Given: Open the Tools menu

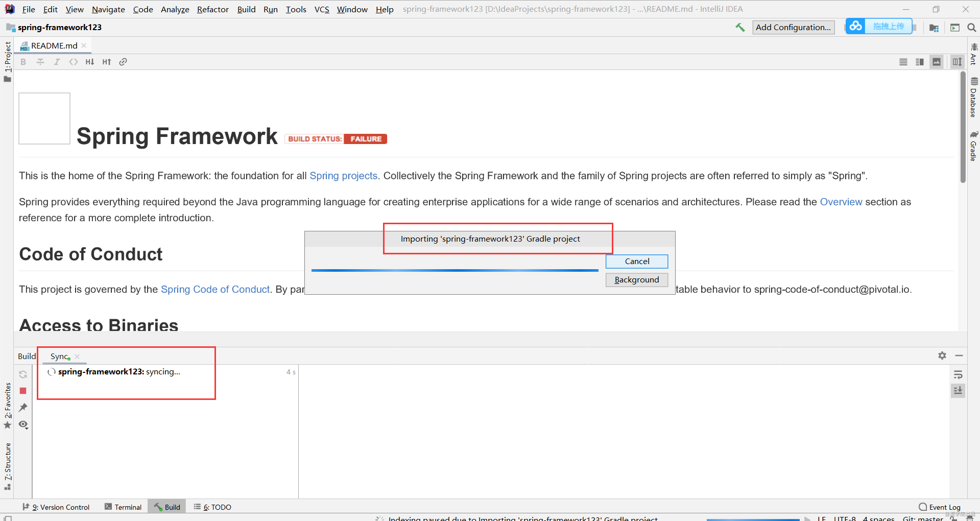Looking at the screenshot, I should click(x=296, y=9).
